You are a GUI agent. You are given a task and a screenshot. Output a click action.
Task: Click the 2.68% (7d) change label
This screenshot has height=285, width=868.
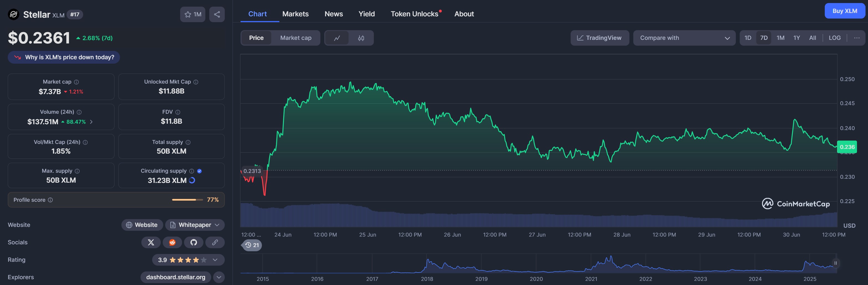click(x=94, y=38)
